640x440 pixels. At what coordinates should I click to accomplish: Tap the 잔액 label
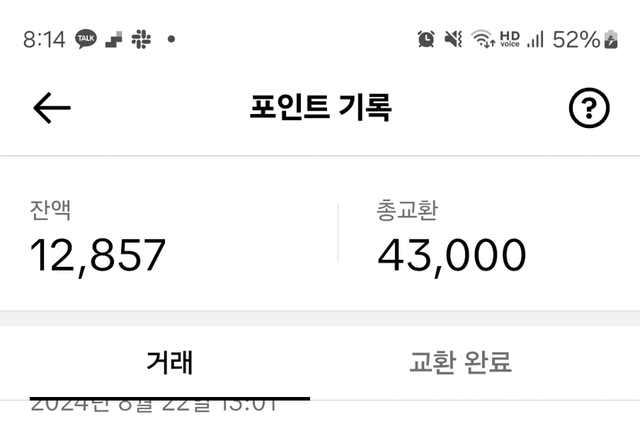point(50,211)
